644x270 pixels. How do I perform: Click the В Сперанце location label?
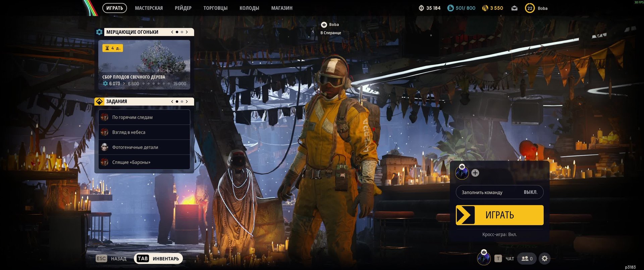coord(331,33)
